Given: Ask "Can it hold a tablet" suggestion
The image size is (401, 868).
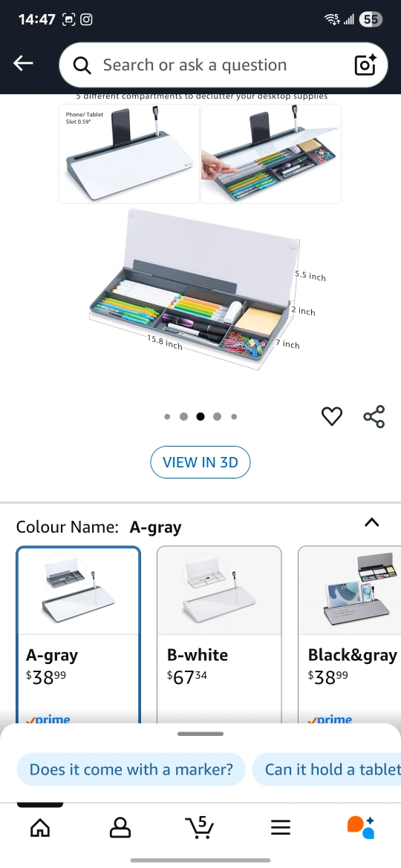Looking at the screenshot, I should [x=327, y=769].
